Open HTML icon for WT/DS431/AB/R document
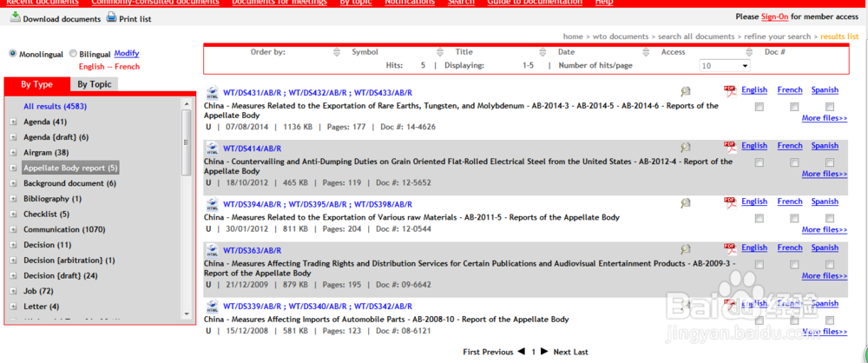868x363 pixels. (x=212, y=92)
